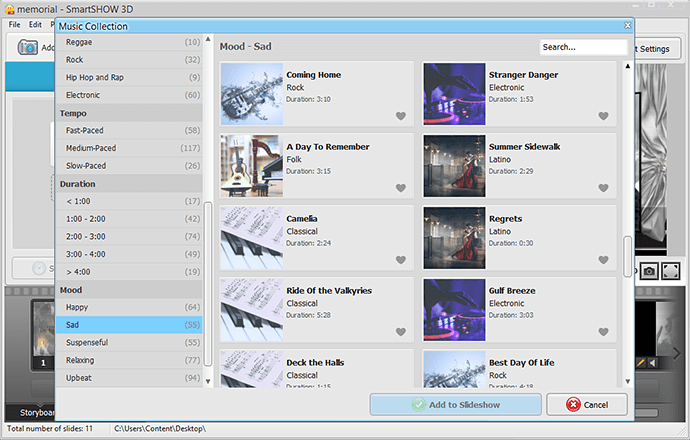Select the Upbeat mood filter
Viewport: 690px width, 440px height.
[129, 378]
